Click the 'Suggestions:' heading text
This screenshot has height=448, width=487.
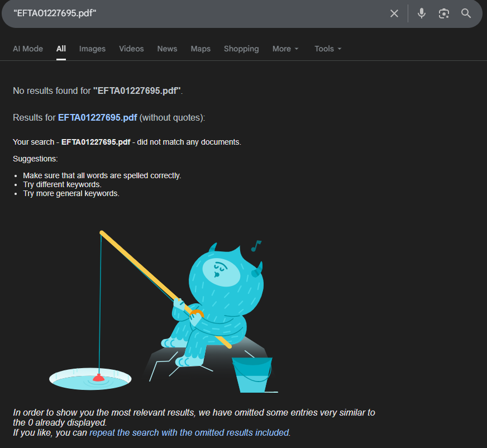(x=35, y=159)
